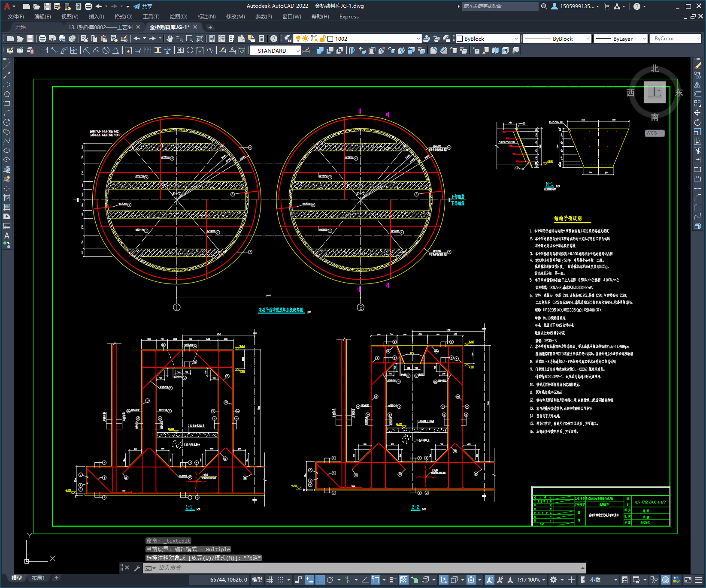Toggle polar tracking in status bar
The height and width of the screenshot is (588, 706).
[x=330, y=580]
